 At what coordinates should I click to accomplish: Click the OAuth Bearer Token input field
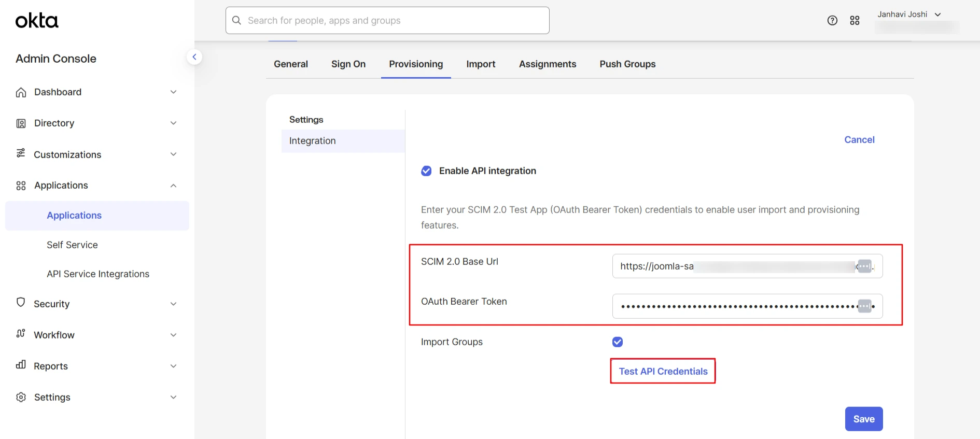click(x=747, y=306)
